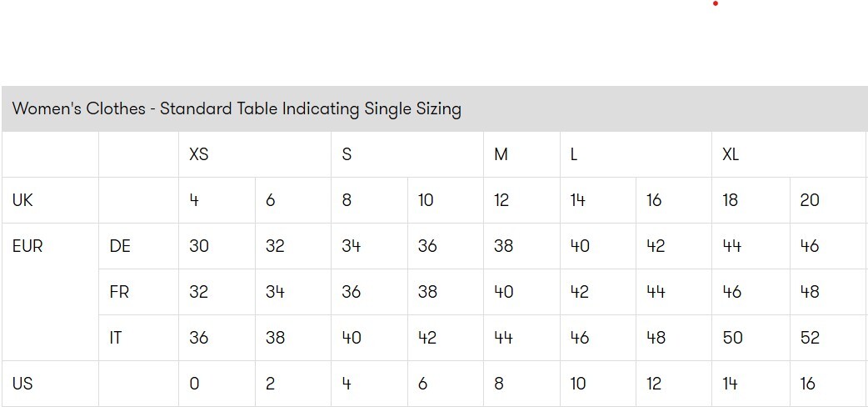Click the UK row label

pos(22,200)
